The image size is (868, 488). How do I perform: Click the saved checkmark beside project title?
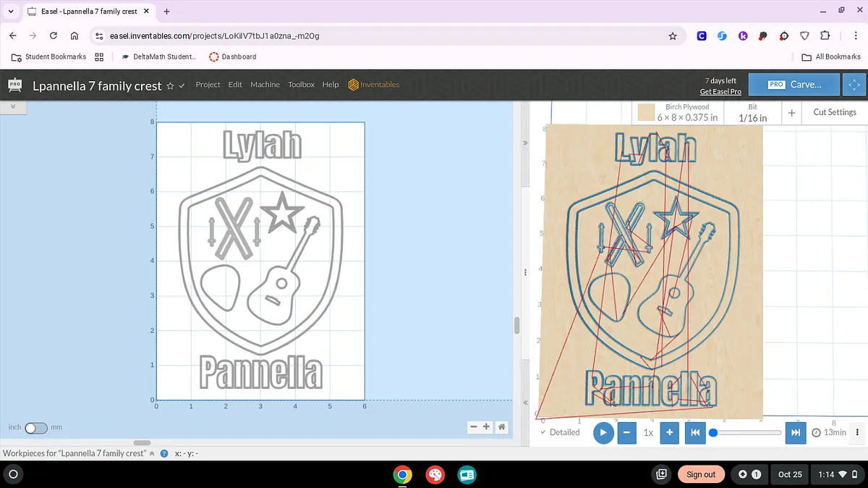(x=182, y=85)
